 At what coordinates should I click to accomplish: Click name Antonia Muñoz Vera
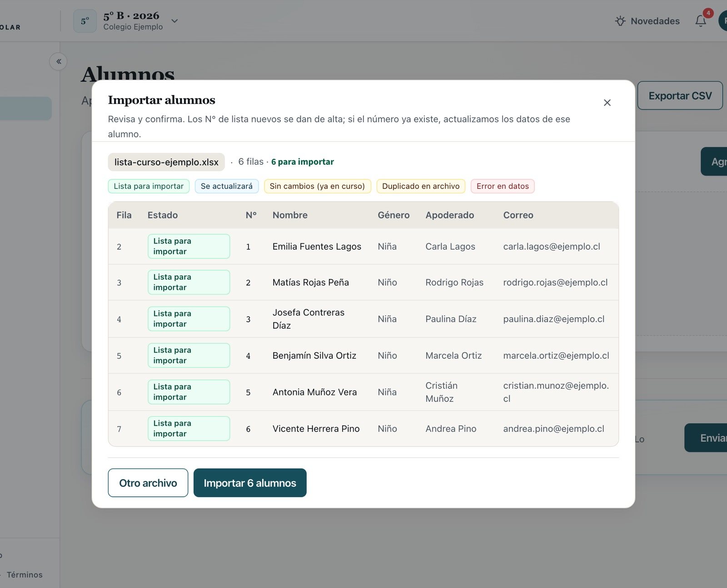[314, 392]
